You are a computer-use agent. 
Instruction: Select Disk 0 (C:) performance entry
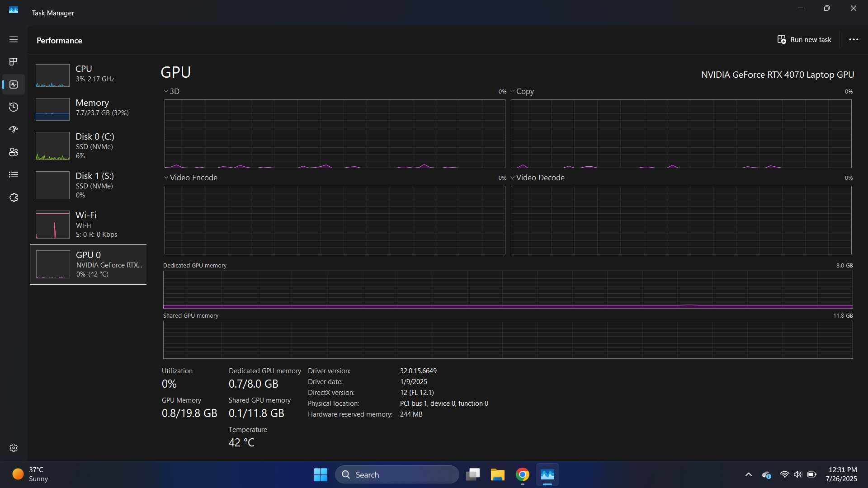(88, 146)
